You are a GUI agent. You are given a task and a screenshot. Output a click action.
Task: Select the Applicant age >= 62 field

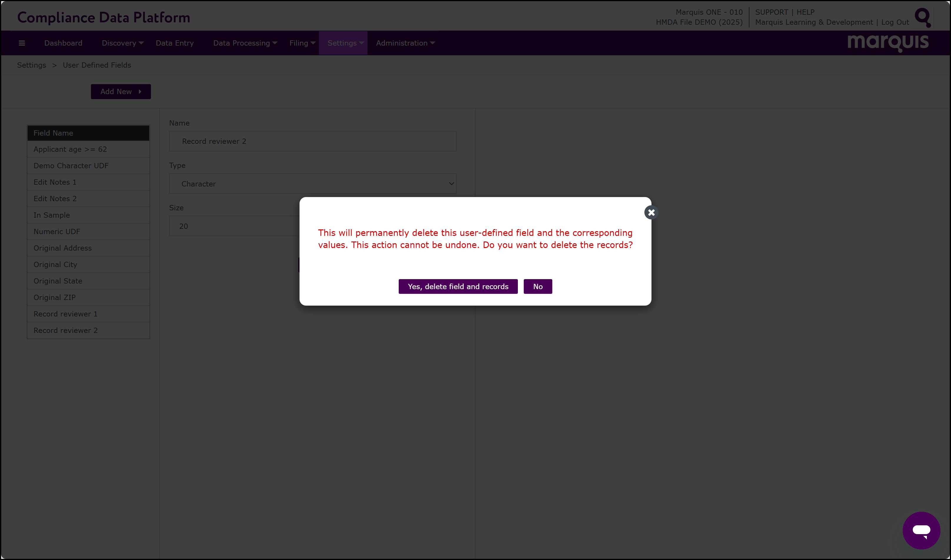88,149
